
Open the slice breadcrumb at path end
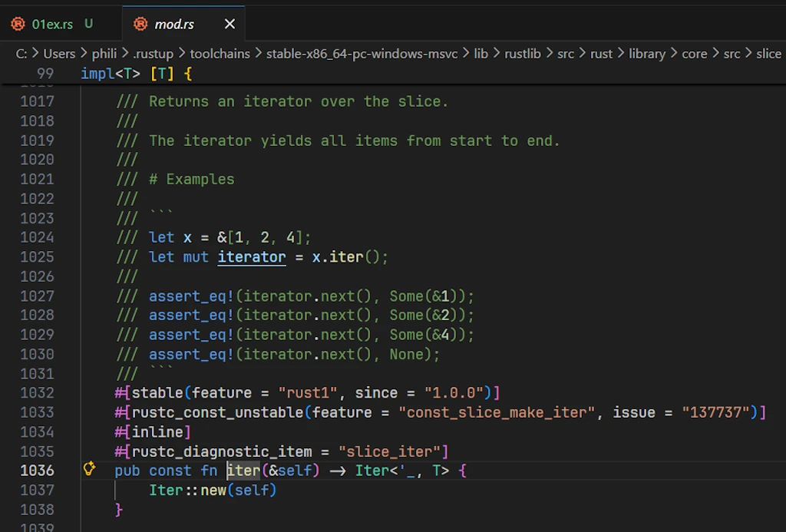768,54
